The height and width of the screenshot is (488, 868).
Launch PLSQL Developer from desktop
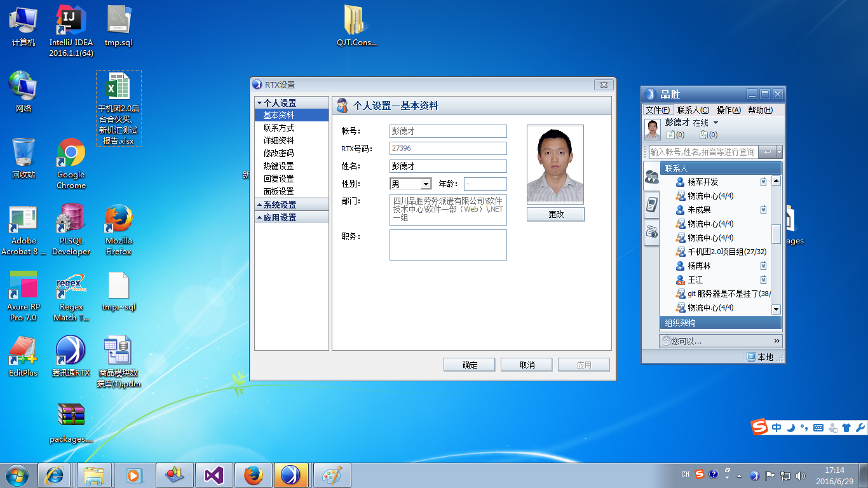(71, 229)
